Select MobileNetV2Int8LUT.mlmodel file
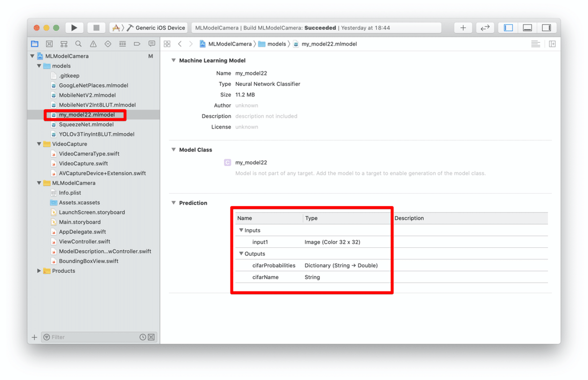This screenshot has height=380, width=588. tap(97, 105)
